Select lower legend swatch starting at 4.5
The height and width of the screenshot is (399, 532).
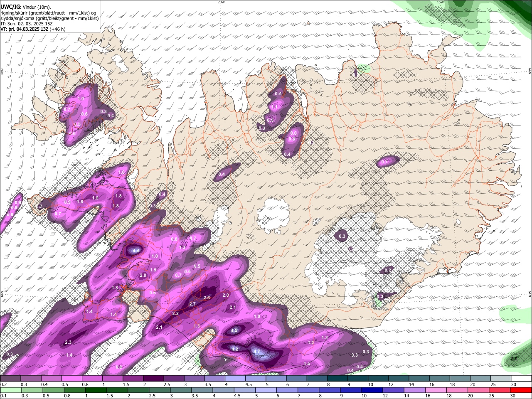(x=245, y=390)
